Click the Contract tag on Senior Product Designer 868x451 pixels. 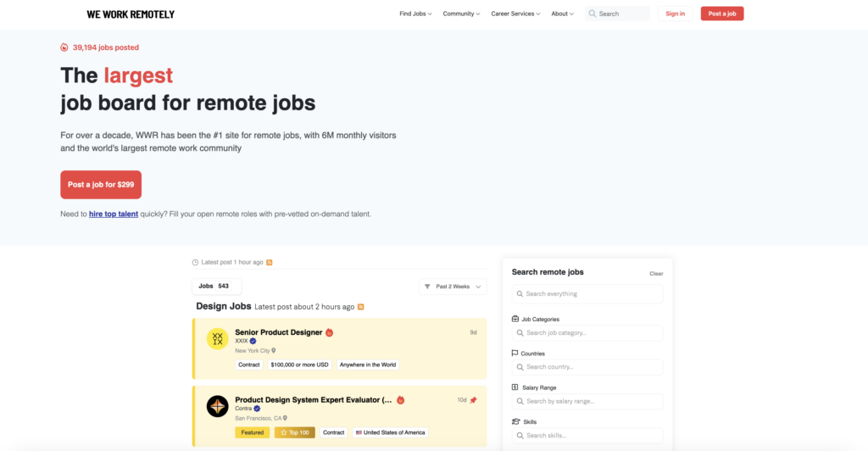(248, 365)
